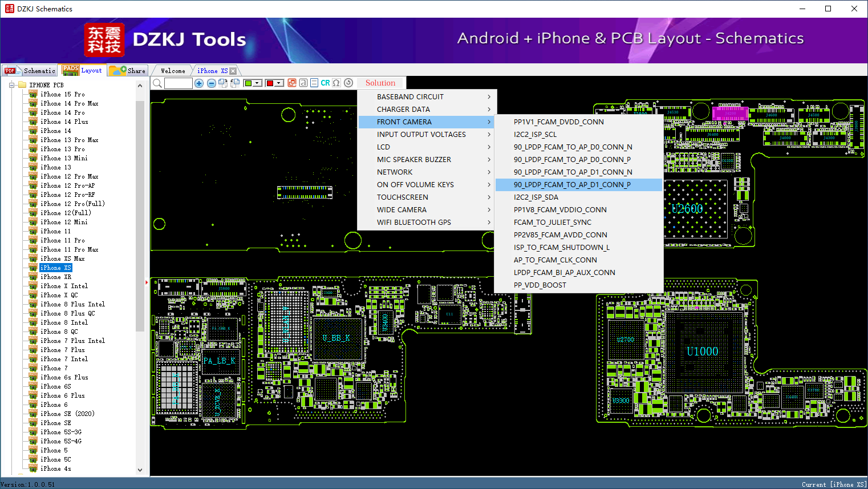The width and height of the screenshot is (868, 489).
Task: Select PP_VDD_BOOST menu entry
Action: 579,285
